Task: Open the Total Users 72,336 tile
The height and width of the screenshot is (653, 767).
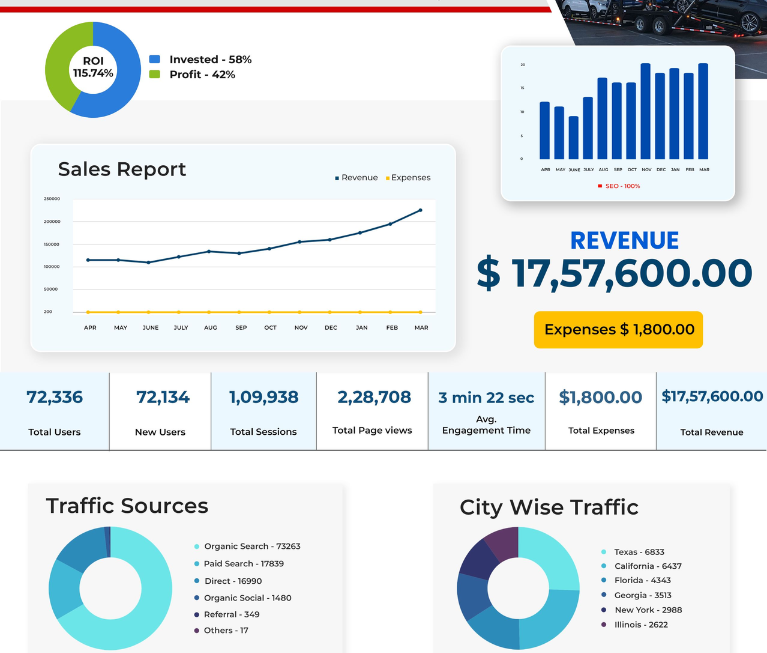Action: [54, 411]
